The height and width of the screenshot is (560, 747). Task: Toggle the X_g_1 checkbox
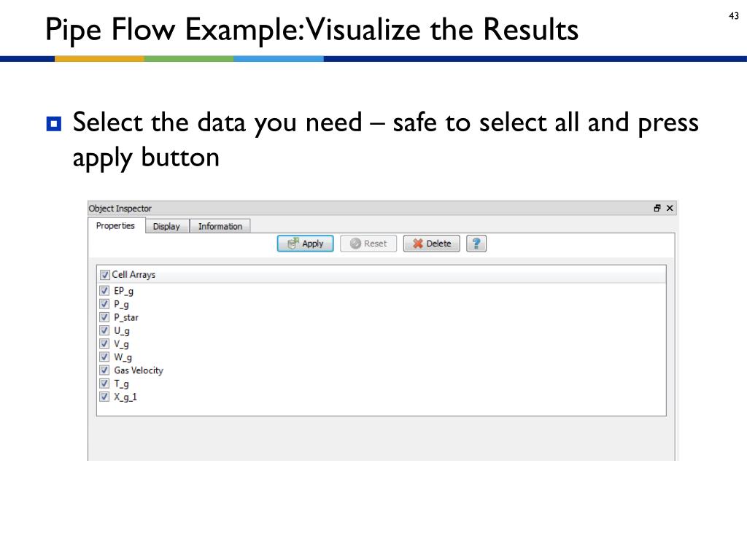pyautogui.click(x=104, y=397)
